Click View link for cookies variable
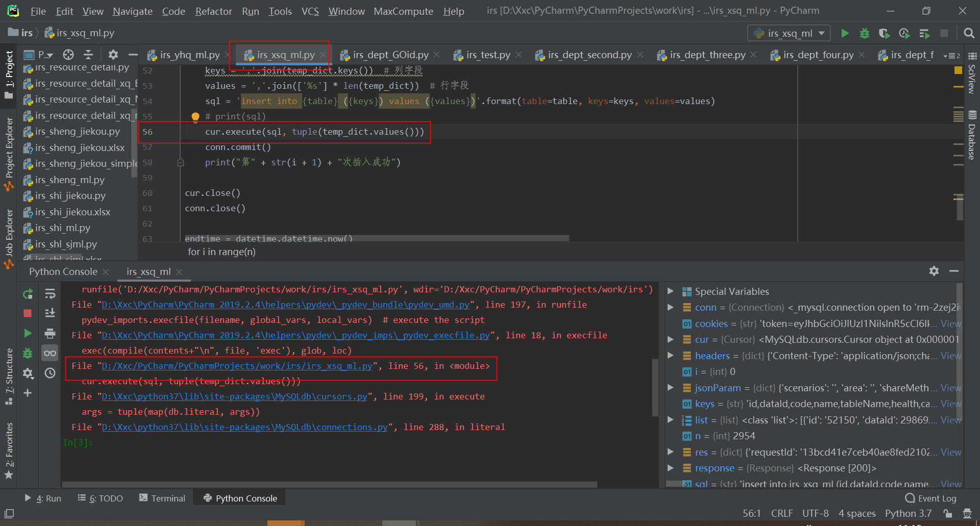980x526 pixels. tap(951, 323)
